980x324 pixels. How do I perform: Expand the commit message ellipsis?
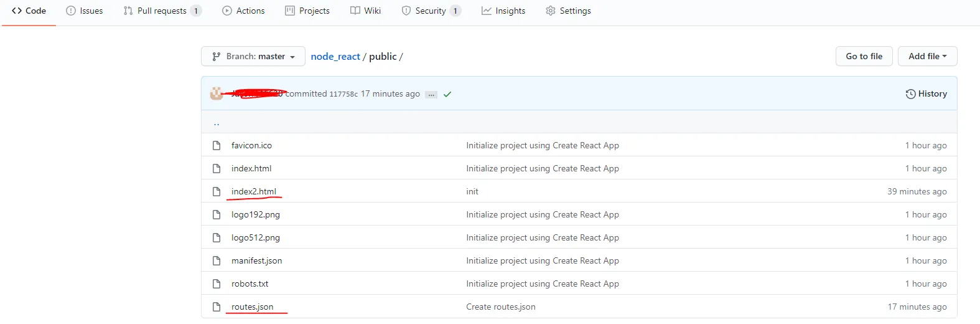431,95
